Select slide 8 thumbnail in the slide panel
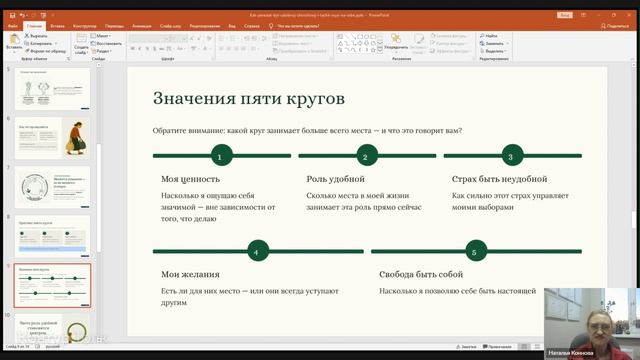 (x=52, y=236)
